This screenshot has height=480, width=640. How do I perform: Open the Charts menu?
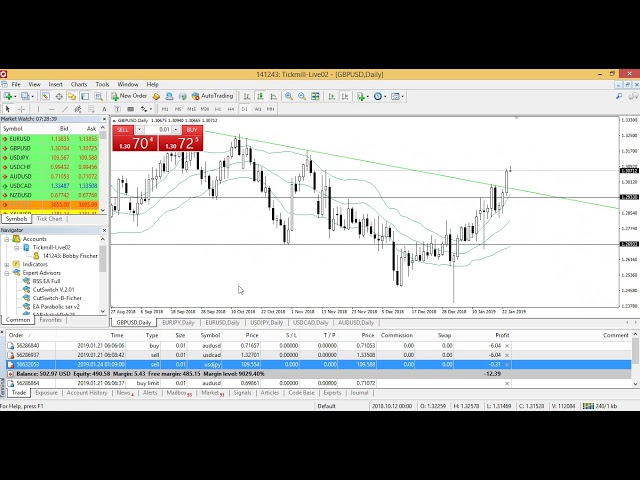coord(79,84)
